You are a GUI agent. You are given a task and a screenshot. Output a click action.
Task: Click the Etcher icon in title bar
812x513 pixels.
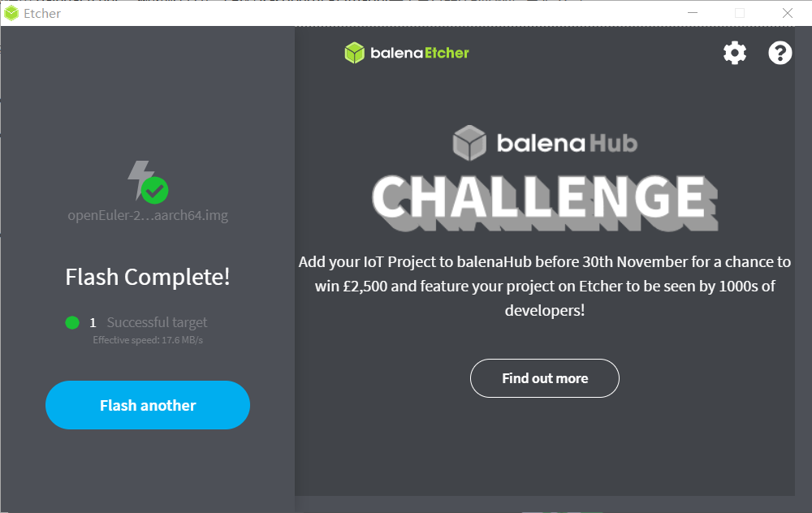pos(11,14)
